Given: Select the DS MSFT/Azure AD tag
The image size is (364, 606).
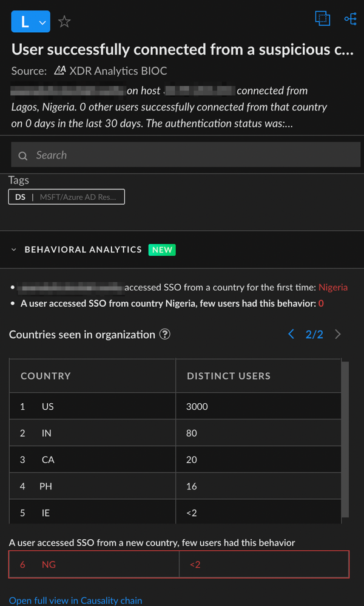Looking at the screenshot, I should (x=66, y=197).
